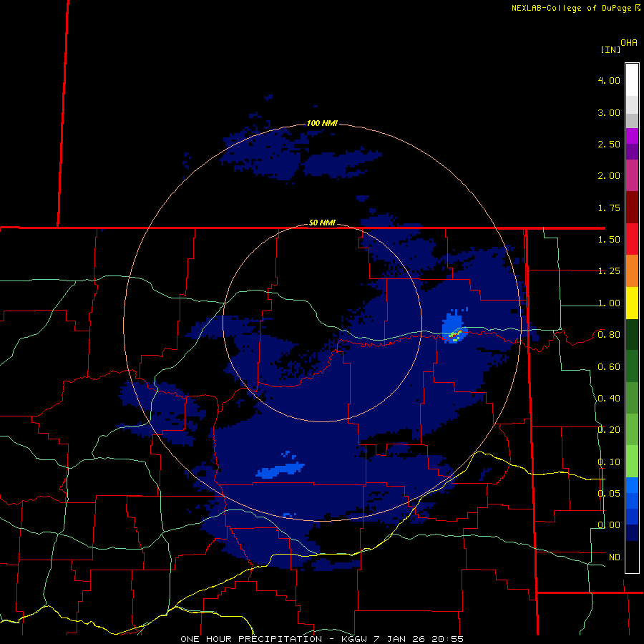Image resolution: width=644 pixels, height=644 pixels.
Task: Click the 0.00 legend value
Action: [x=609, y=525]
